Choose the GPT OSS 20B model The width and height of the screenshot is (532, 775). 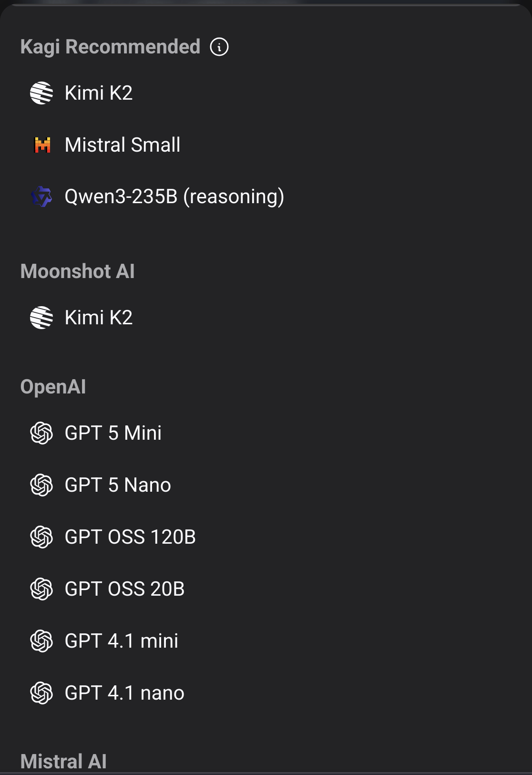click(x=124, y=589)
